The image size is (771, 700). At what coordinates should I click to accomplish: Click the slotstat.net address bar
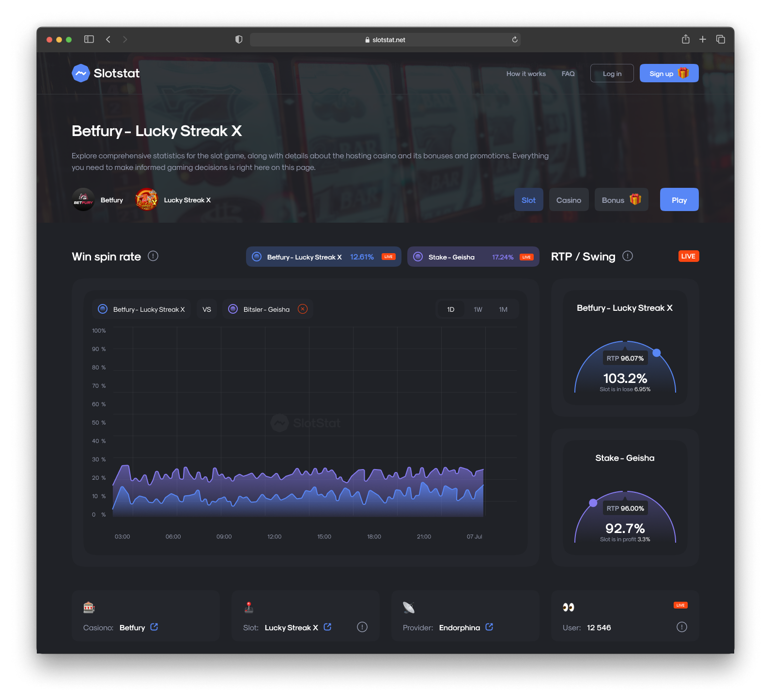click(385, 40)
